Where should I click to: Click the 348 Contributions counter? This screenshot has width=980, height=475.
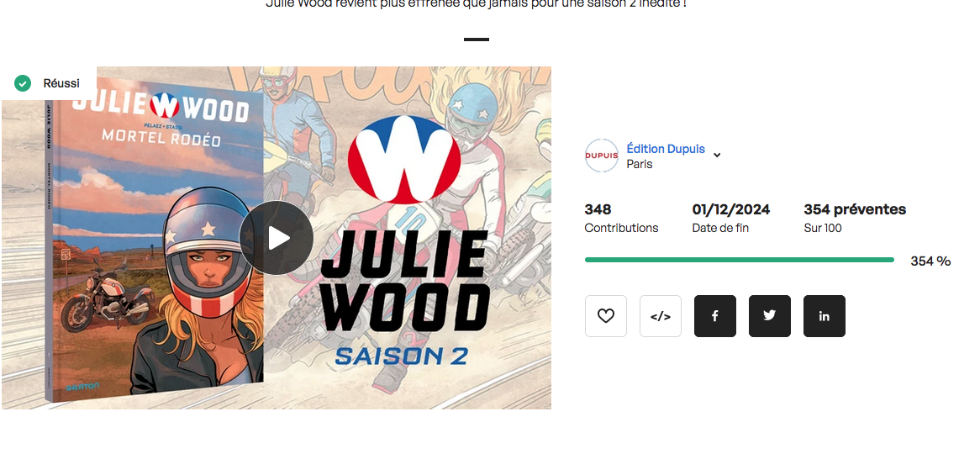pos(621,218)
